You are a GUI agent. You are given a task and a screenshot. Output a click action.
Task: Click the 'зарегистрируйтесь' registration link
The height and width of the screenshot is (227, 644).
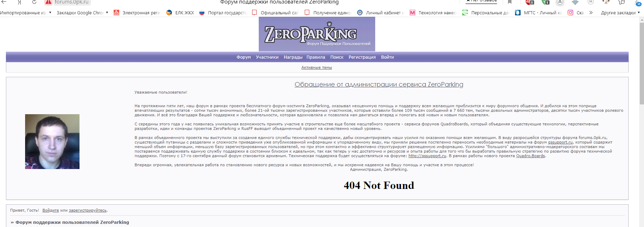[x=88, y=211]
